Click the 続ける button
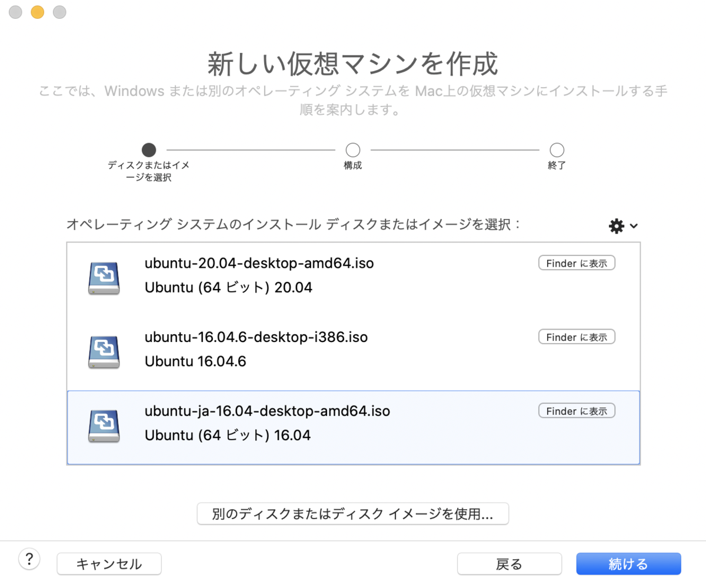 pos(628,564)
